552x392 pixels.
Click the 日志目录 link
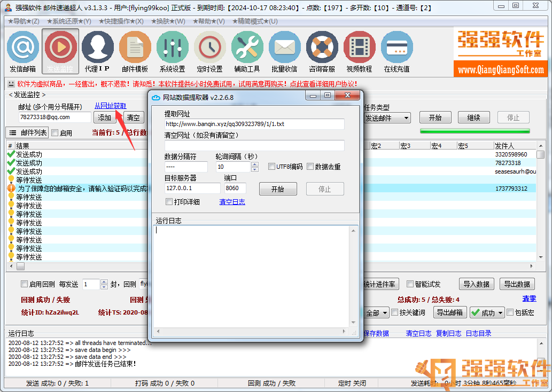[x=478, y=333]
